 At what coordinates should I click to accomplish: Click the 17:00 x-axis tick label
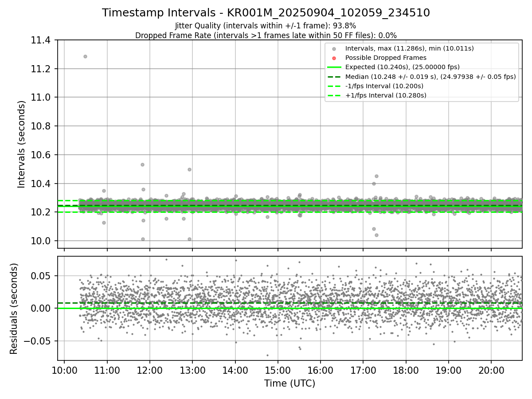(363, 371)
